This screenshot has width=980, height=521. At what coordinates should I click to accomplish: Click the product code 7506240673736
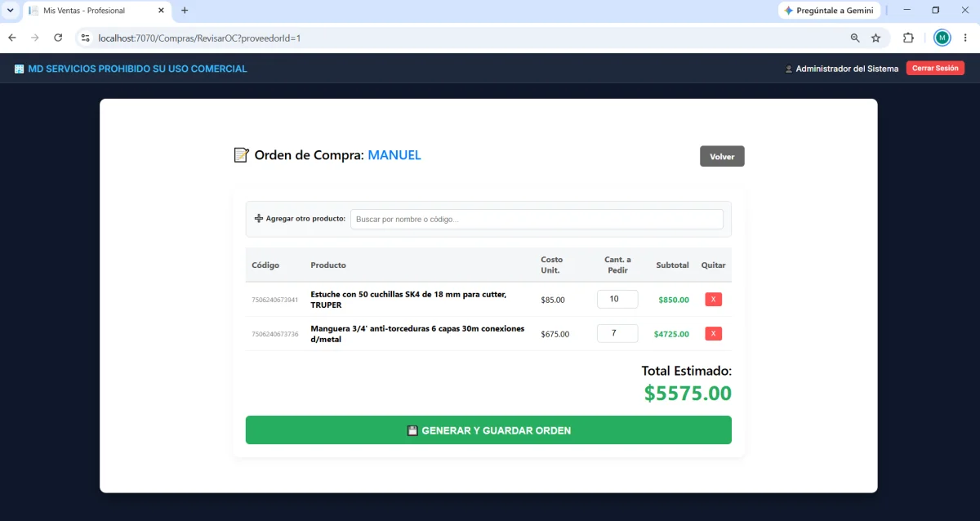[x=275, y=334]
